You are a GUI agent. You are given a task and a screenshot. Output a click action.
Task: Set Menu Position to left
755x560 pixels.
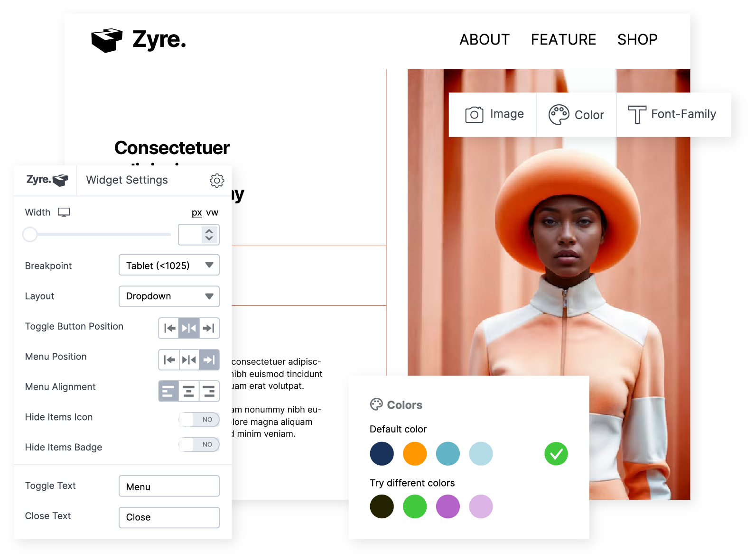[x=169, y=360]
